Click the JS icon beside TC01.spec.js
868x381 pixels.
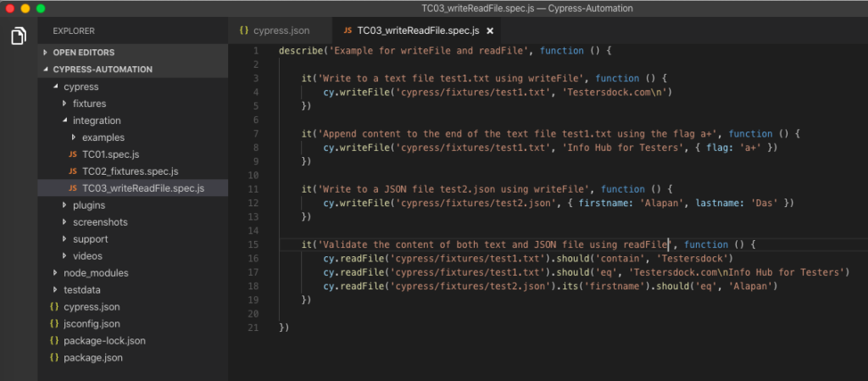click(x=73, y=154)
